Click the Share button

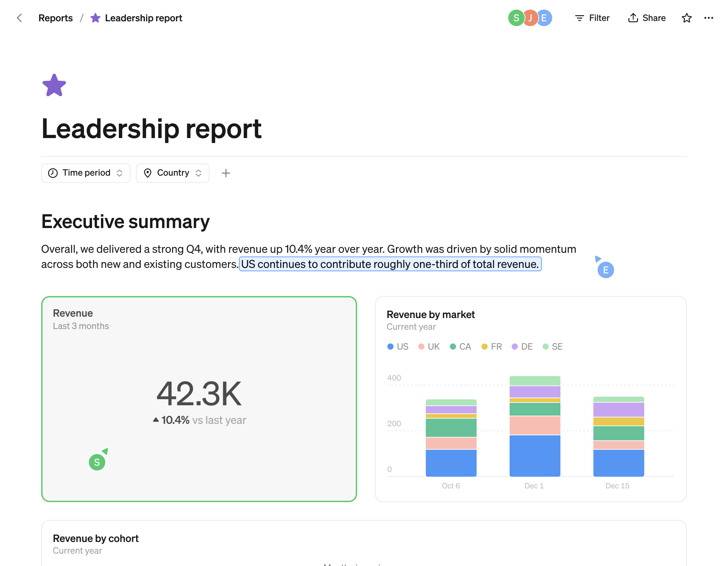coord(647,18)
